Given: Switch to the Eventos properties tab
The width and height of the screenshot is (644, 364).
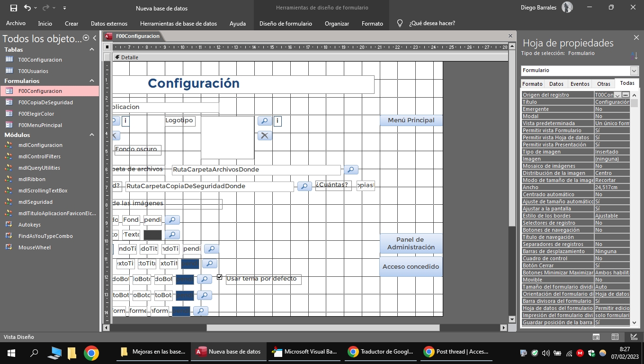Looking at the screenshot, I should point(580,84).
